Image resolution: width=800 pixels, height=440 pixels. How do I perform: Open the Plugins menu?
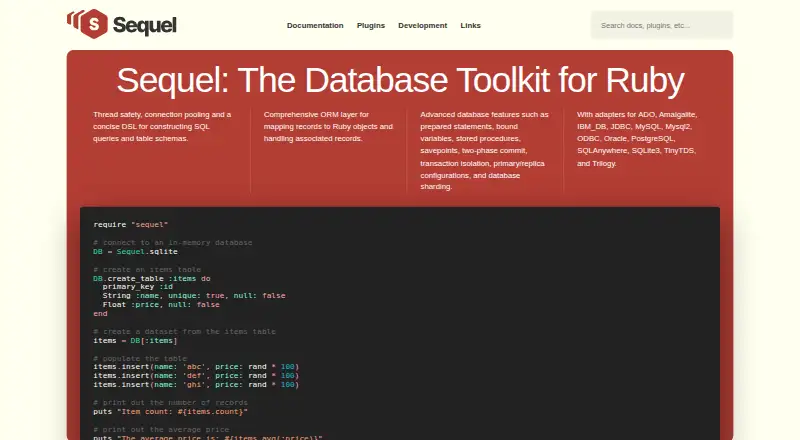[x=370, y=26]
